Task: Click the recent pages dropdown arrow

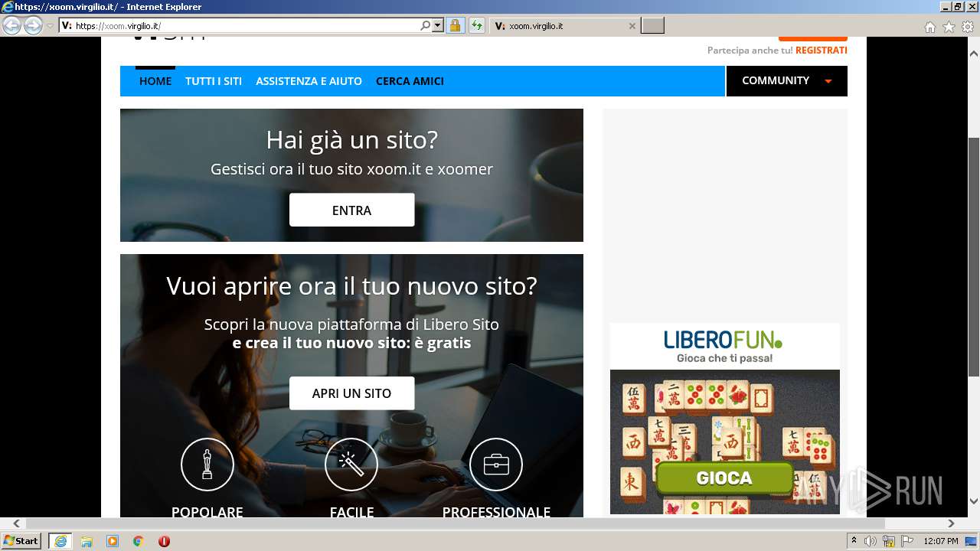Action: coord(50,25)
